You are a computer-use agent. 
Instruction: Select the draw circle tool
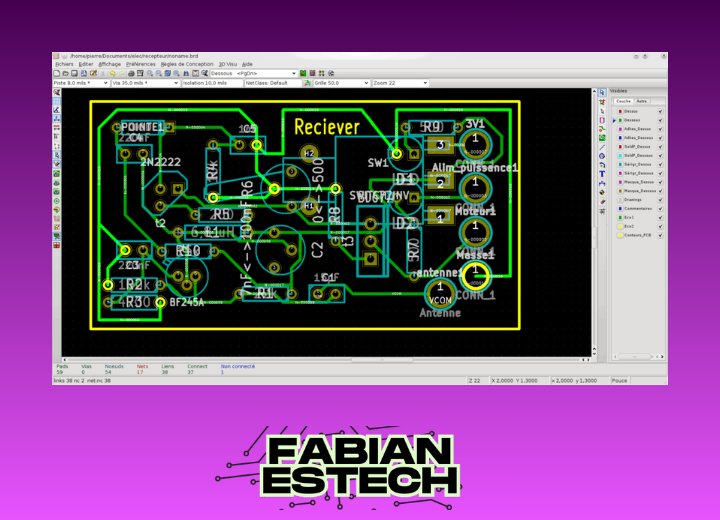point(602,156)
